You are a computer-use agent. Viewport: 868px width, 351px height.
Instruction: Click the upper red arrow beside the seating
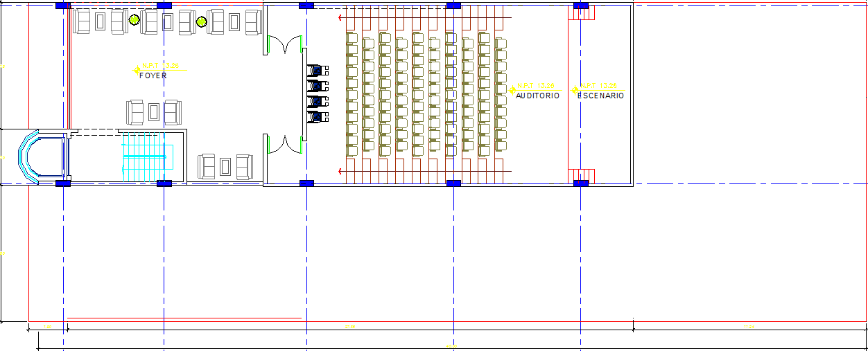point(340,17)
